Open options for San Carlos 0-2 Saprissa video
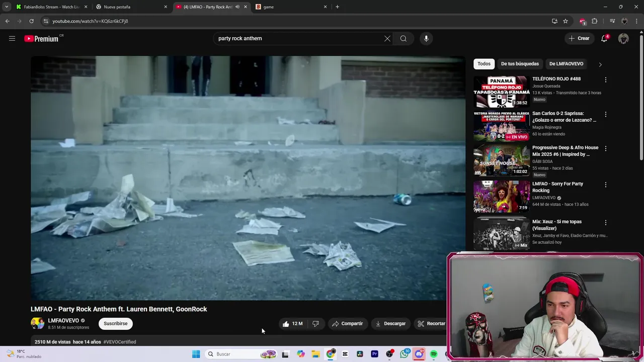The height and width of the screenshot is (362, 644). pyautogui.click(x=606, y=115)
